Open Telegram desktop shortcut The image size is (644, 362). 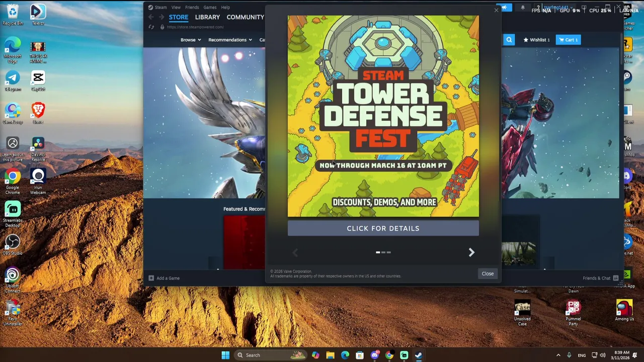point(13,80)
